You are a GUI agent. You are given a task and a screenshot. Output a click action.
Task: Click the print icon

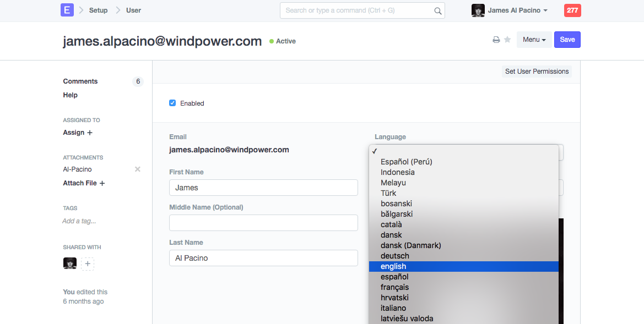tap(496, 40)
